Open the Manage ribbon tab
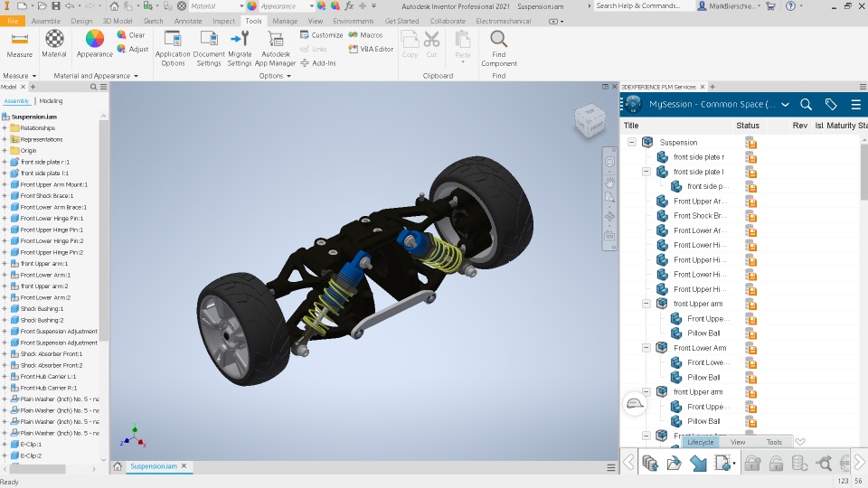The width and height of the screenshot is (868, 488). pos(285,21)
